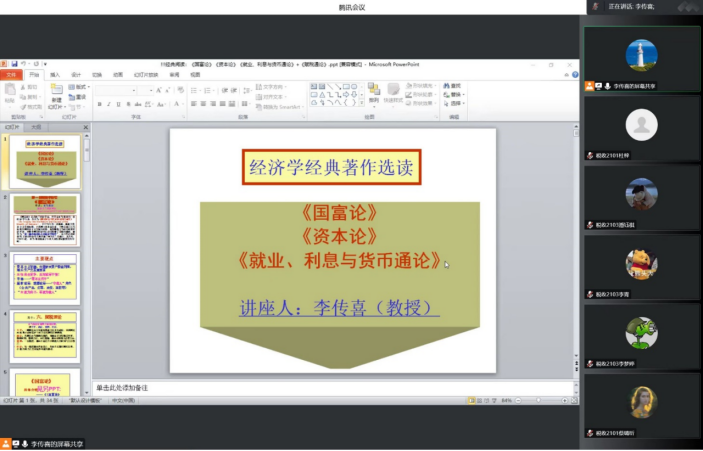Toggle Italic formatting in the font group
The height and width of the screenshot is (451, 703).
click(107, 104)
